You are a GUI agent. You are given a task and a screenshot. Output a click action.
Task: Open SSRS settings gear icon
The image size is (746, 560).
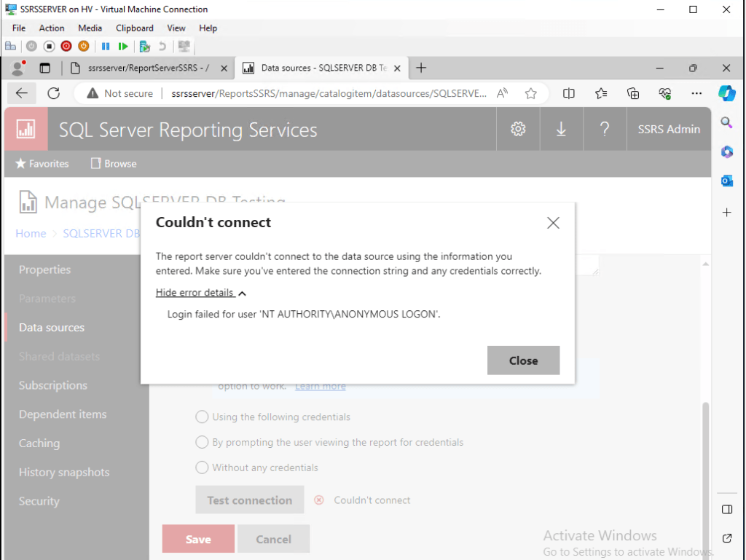tap(518, 129)
